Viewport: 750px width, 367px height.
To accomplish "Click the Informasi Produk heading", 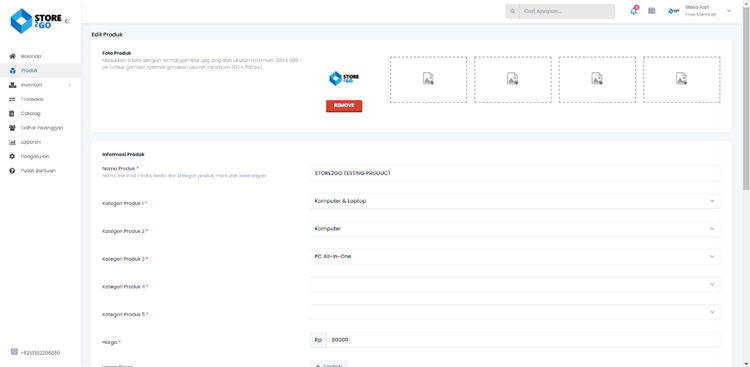I will pyautogui.click(x=123, y=155).
